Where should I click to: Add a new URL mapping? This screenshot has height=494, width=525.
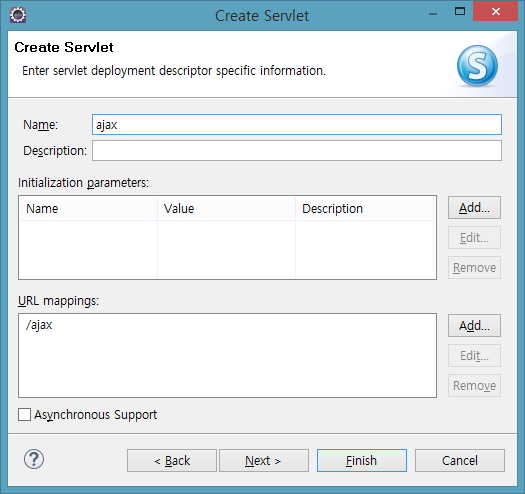pos(474,326)
